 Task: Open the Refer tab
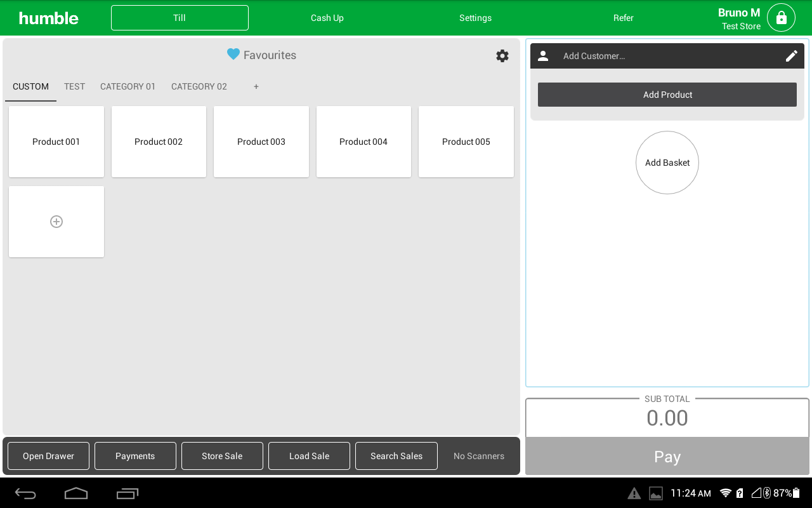tap(624, 18)
